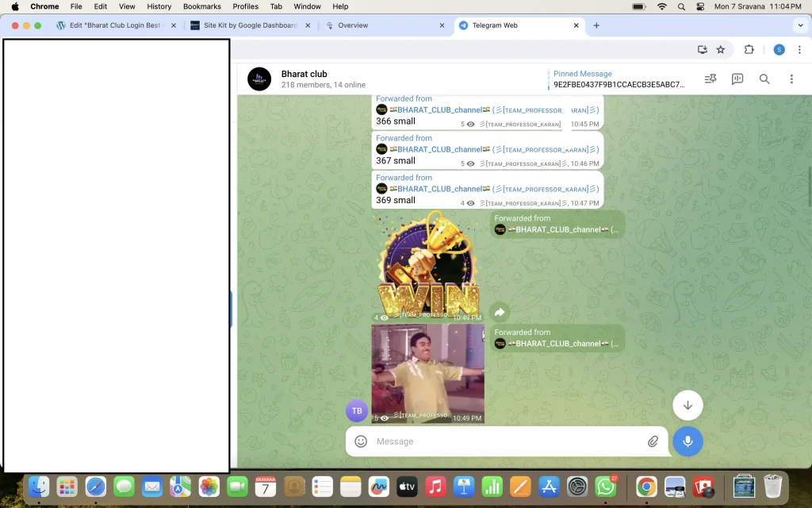The image size is (812, 508).
Task: Open Chrome extensions puzzle icon
Action: pyautogui.click(x=749, y=49)
